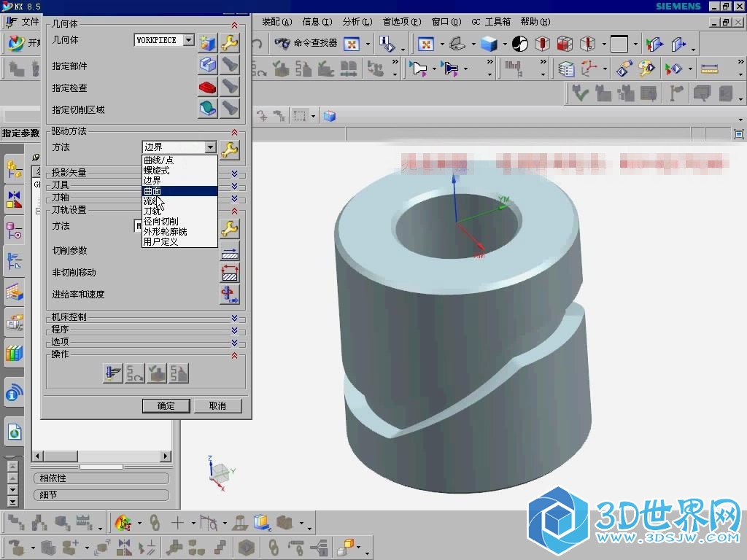Click the 相依性 panel bar
This screenshot has height=560, width=747.
pyautogui.click(x=101, y=478)
